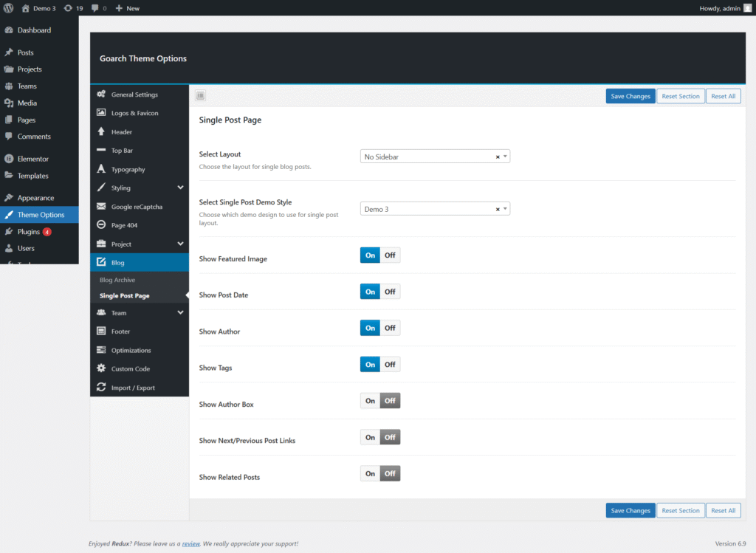Click the updates icon showing 19
The image size is (756, 553).
pyautogui.click(x=68, y=8)
